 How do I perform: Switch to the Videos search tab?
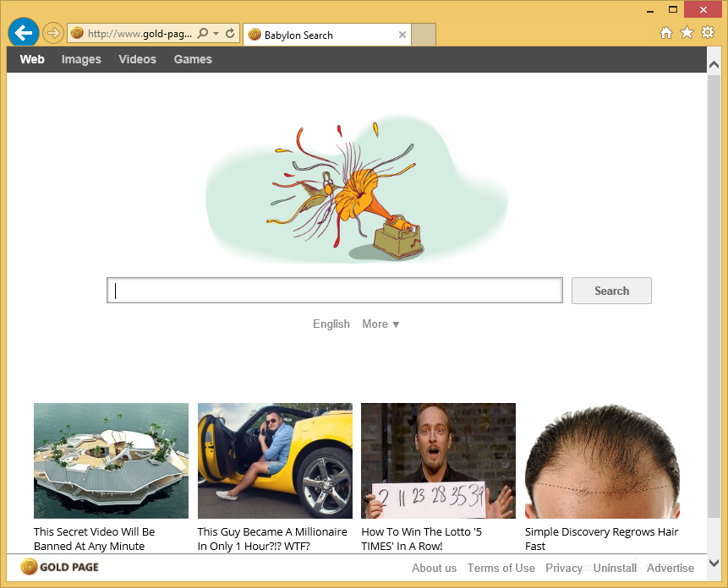[137, 59]
